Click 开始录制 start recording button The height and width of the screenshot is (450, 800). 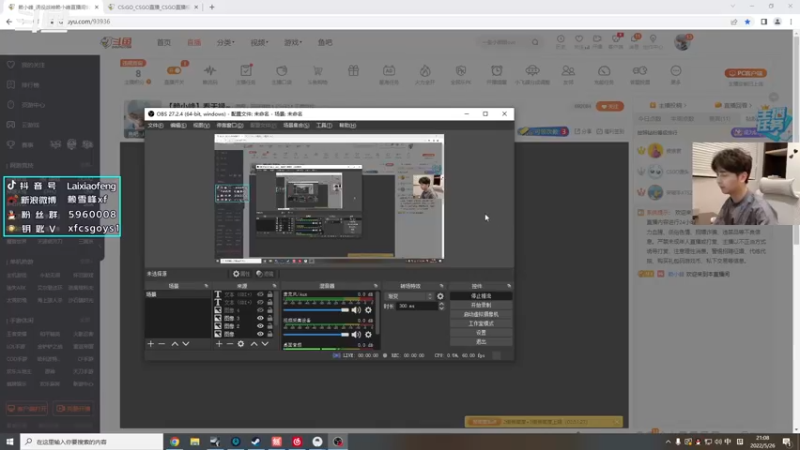click(x=481, y=305)
